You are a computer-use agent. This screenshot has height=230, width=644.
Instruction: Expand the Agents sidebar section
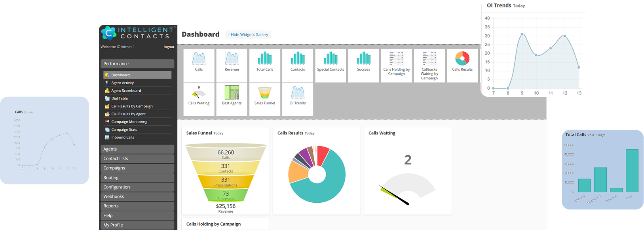(137, 149)
